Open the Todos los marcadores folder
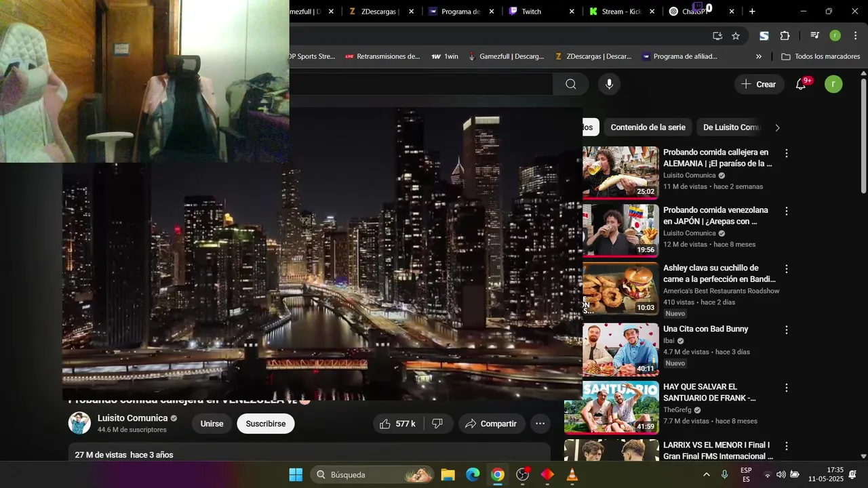Image resolution: width=868 pixels, height=488 pixels. pos(819,56)
